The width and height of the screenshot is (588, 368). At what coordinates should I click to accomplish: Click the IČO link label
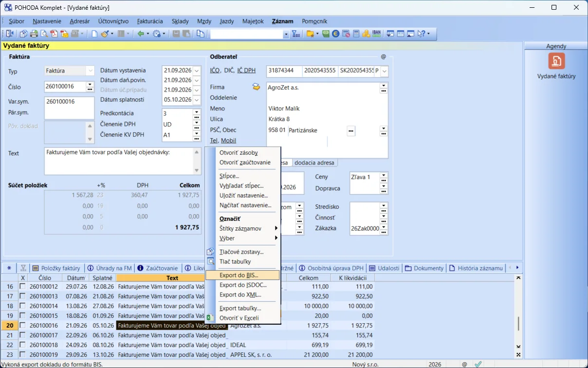pyautogui.click(x=215, y=71)
